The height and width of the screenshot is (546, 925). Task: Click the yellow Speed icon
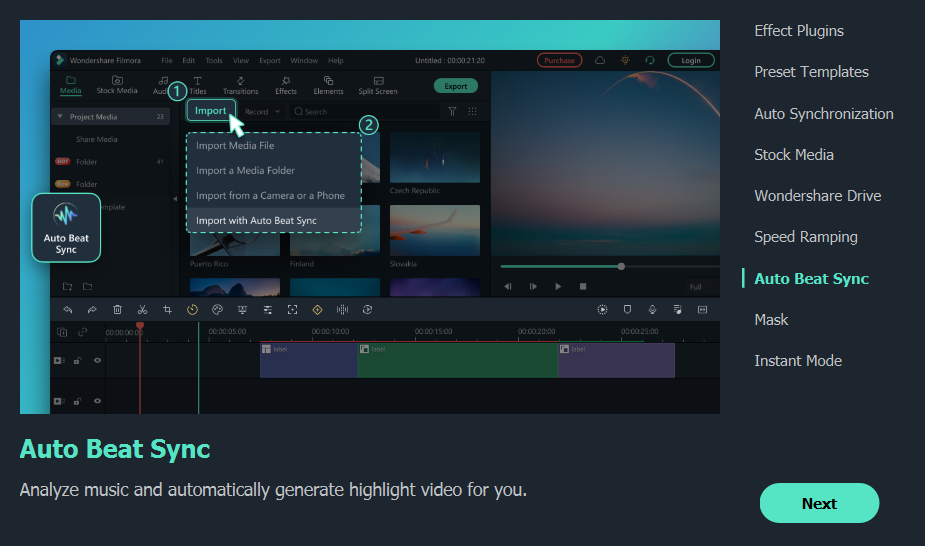(x=192, y=310)
